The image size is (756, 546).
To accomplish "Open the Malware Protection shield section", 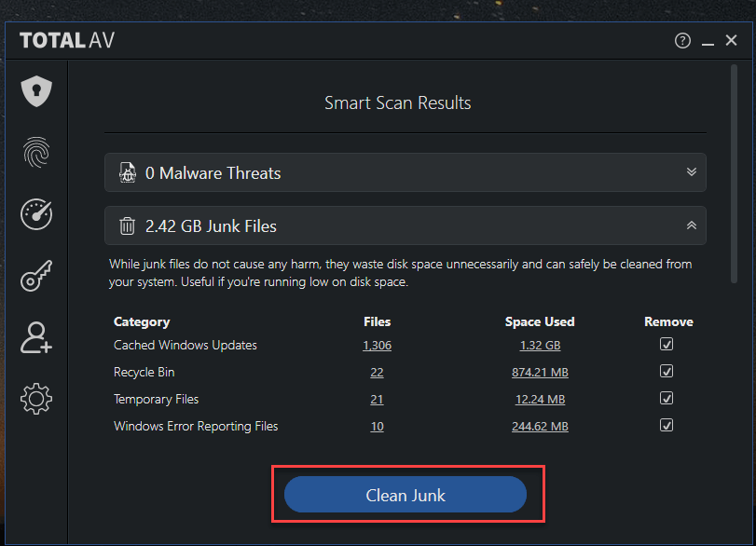I will pos(36,91).
